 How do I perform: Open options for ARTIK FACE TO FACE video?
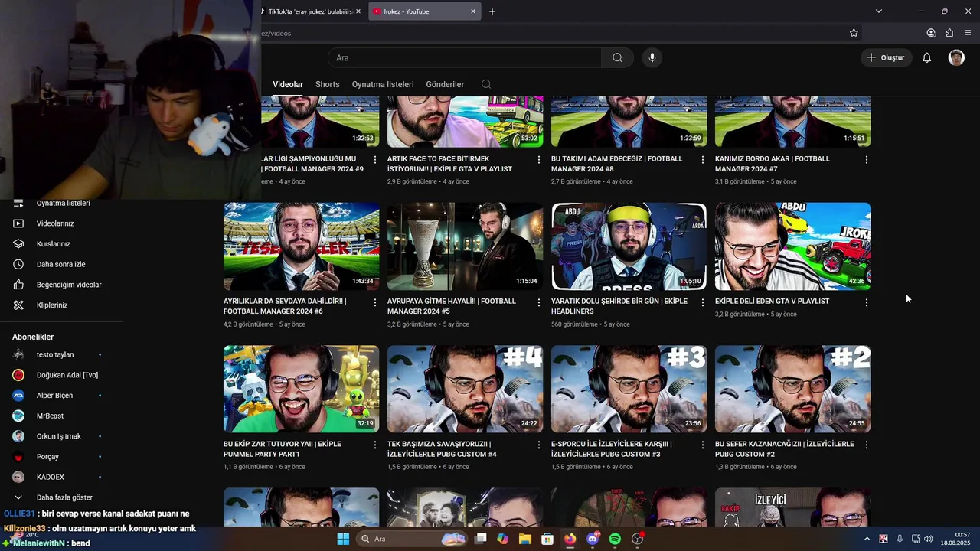539,159
